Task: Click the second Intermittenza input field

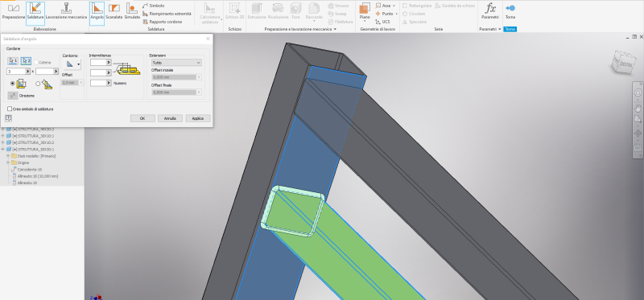Action: coord(98,72)
